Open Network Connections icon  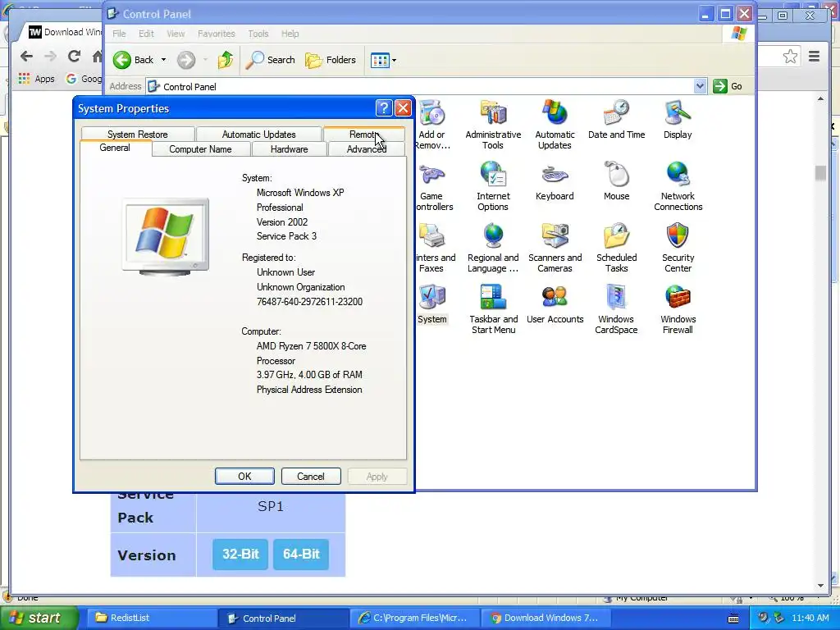pos(678,186)
